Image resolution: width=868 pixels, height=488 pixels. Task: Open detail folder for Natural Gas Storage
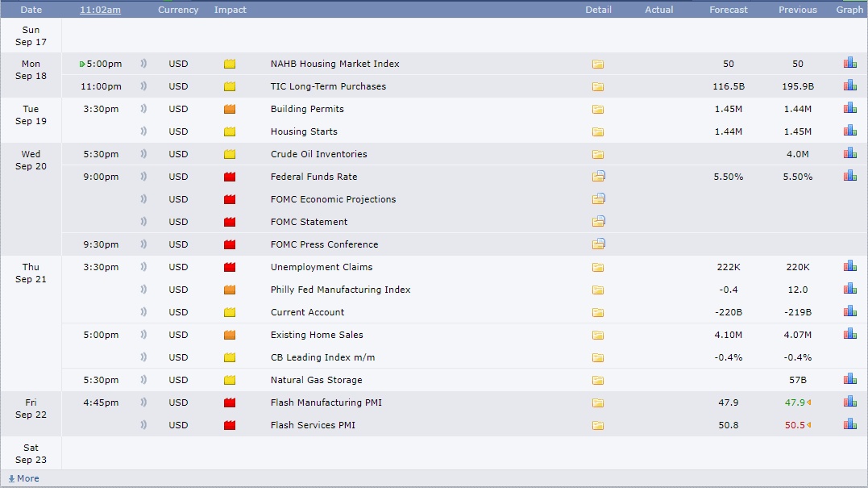tap(598, 380)
